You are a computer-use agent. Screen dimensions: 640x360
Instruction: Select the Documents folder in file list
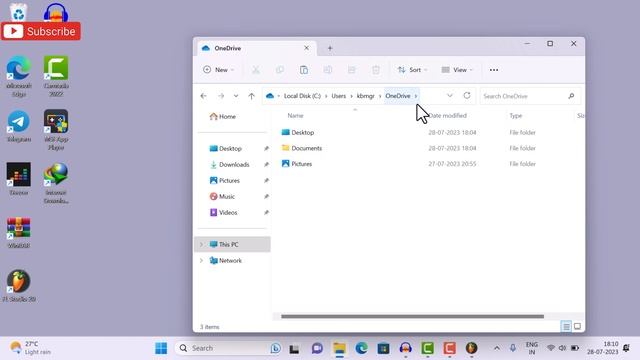(302, 148)
